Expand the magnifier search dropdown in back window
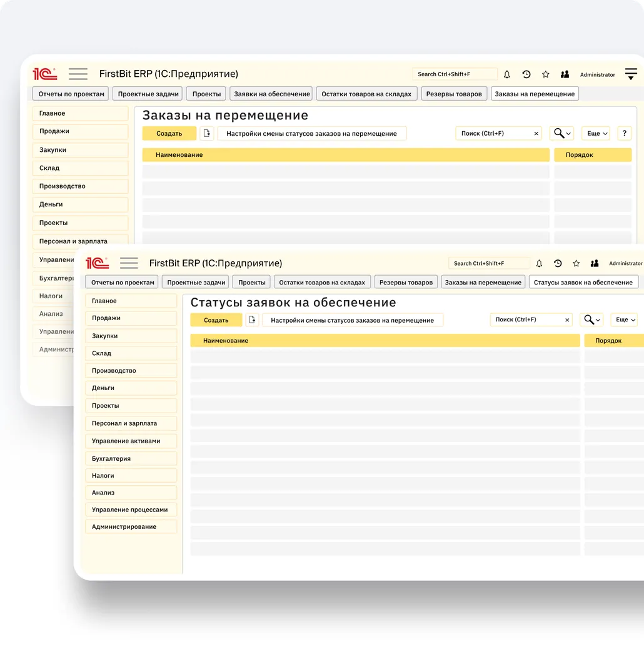This screenshot has height=649, width=644. [x=561, y=133]
